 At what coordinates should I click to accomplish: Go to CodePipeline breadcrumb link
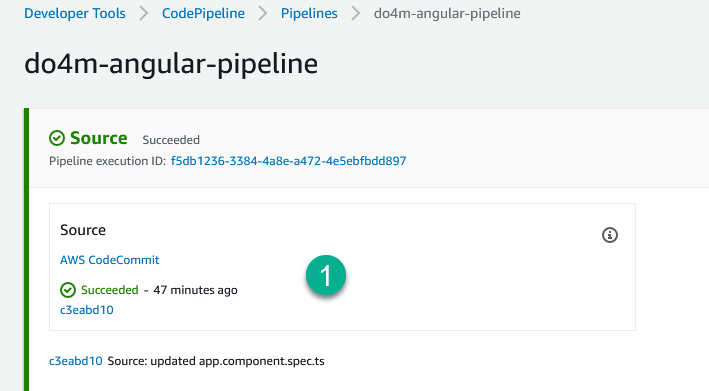203,14
